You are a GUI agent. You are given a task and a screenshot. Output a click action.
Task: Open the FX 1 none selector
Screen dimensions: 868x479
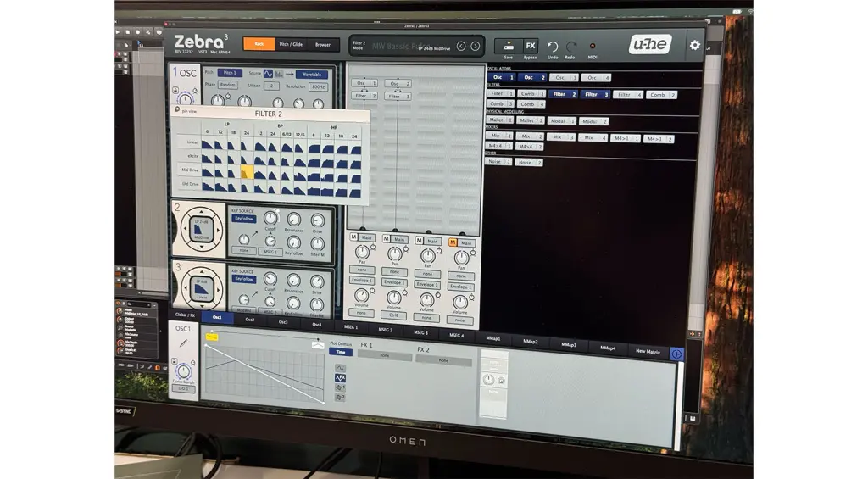(384, 357)
